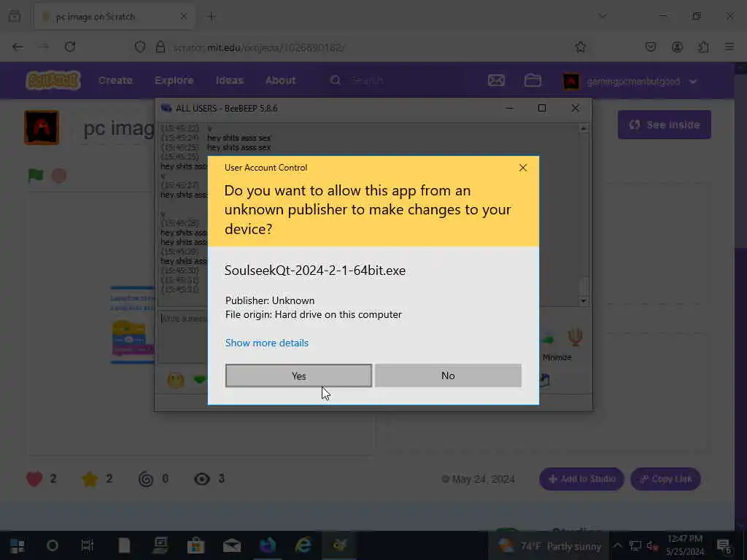The height and width of the screenshot is (560, 747).
Task: Open the Create menu item on Scratch
Action: [x=115, y=80]
